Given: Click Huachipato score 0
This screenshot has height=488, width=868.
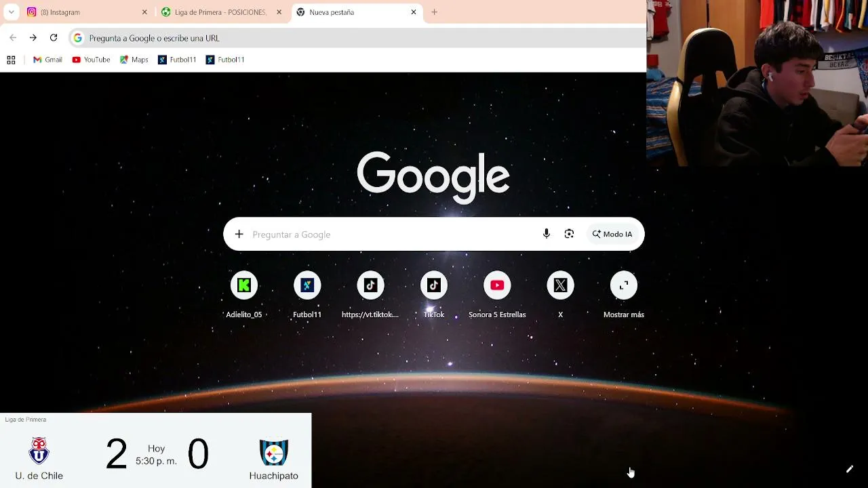Looking at the screenshot, I should (198, 454).
